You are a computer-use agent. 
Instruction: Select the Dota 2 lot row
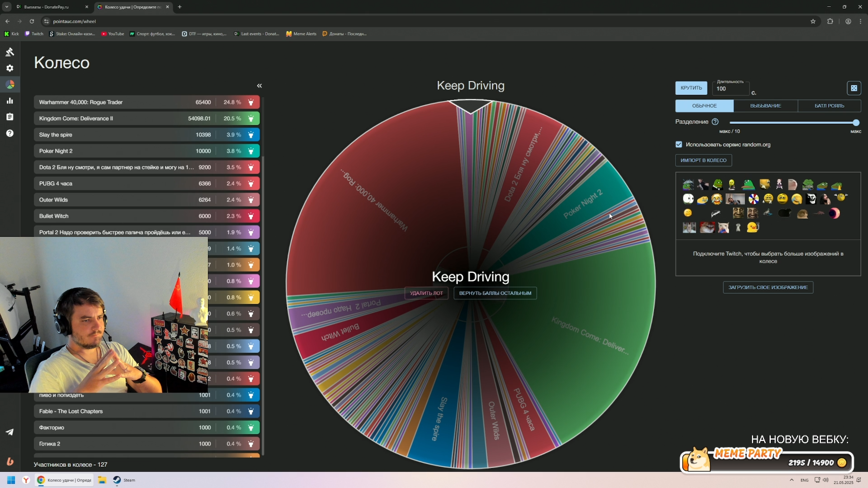pyautogui.click(x=146, y=167)
